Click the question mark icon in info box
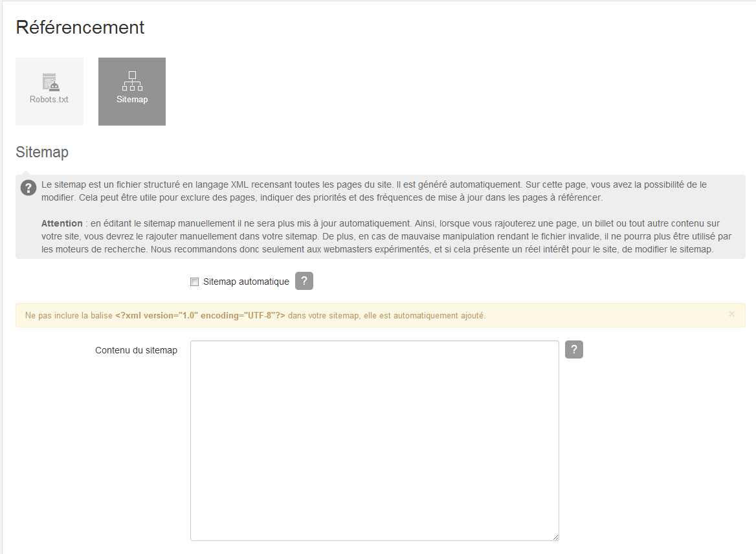Screen dimensions: 756x554 click(x=28, y=188)
